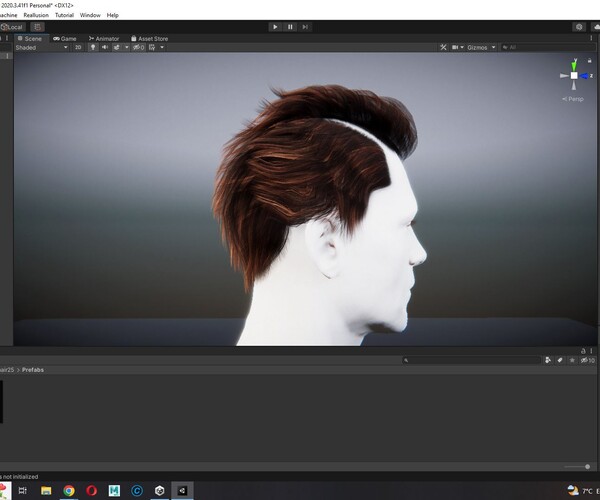Viewport: 600px width, 500px height.
Task: Launch Opera browser from taskbar
Action: click(x=91, y=490)
